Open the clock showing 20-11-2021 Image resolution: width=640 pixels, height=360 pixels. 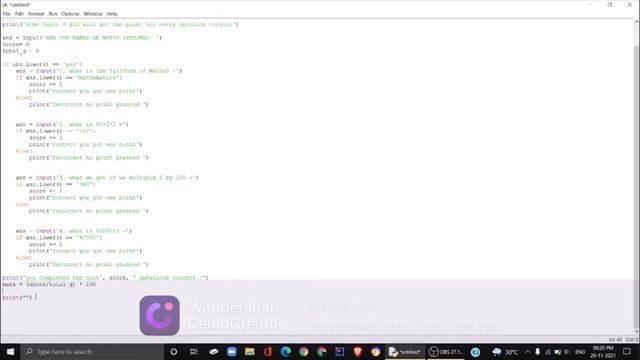[x=603, y=352]
